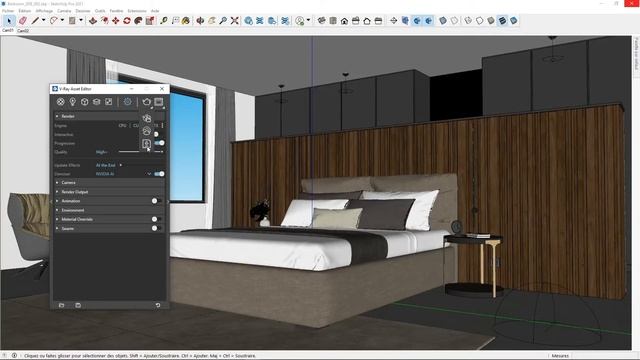This screenshot has height=360, width=640.
Task: Expand the Material Override section
Action: coord(57,219)
